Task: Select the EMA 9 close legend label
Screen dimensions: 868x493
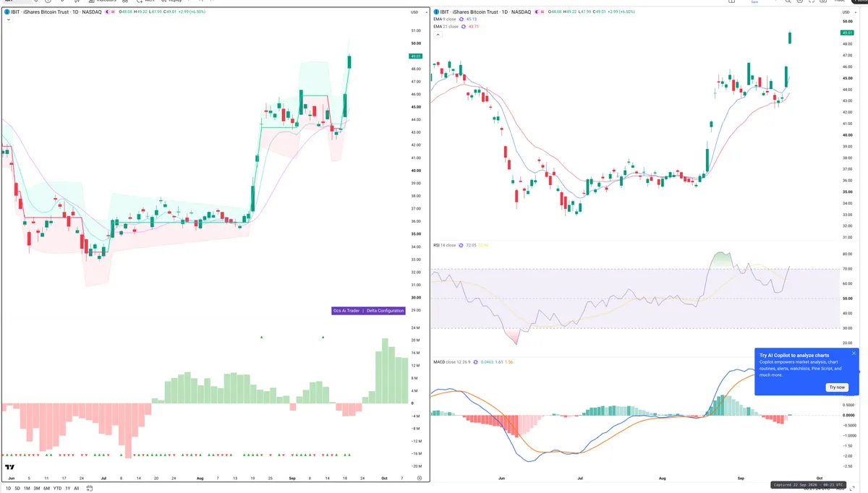Action: (x=445, y=19)
